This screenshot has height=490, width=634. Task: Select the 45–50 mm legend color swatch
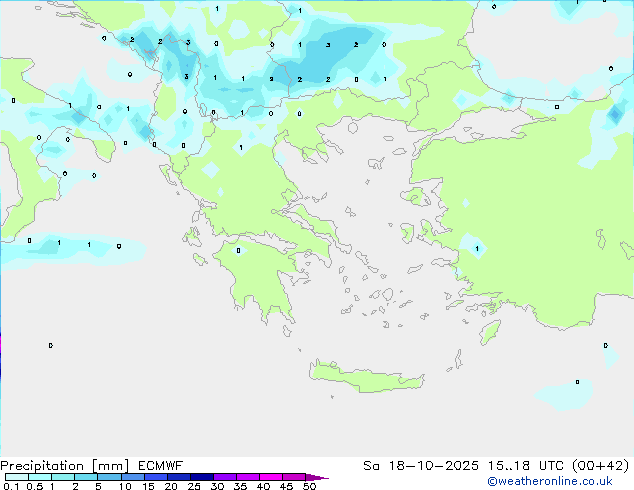pos(294,477)
